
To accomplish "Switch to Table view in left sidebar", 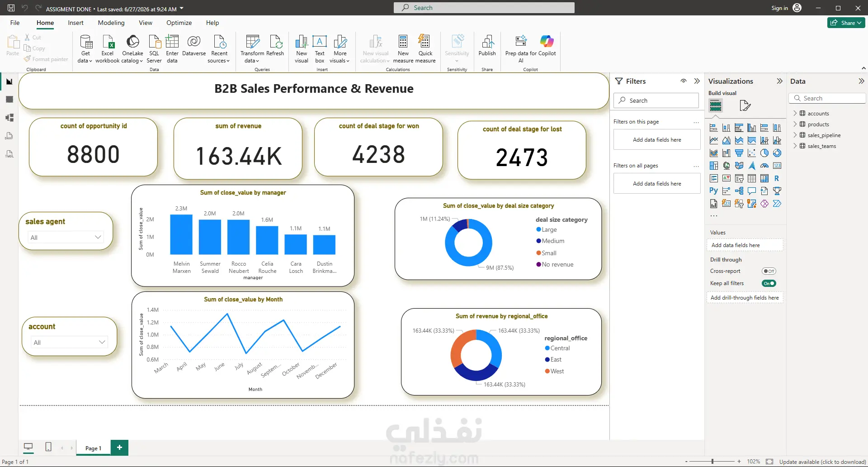I will (9, 100).
